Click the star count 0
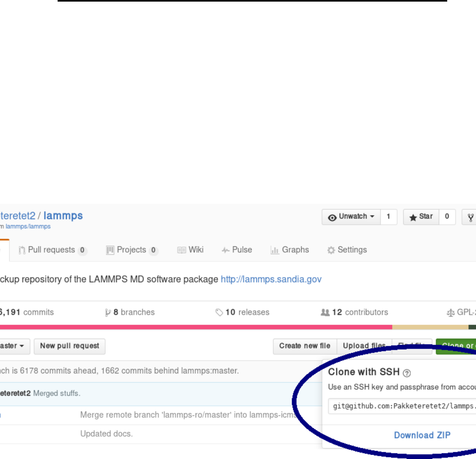 (x=447, y=217)
